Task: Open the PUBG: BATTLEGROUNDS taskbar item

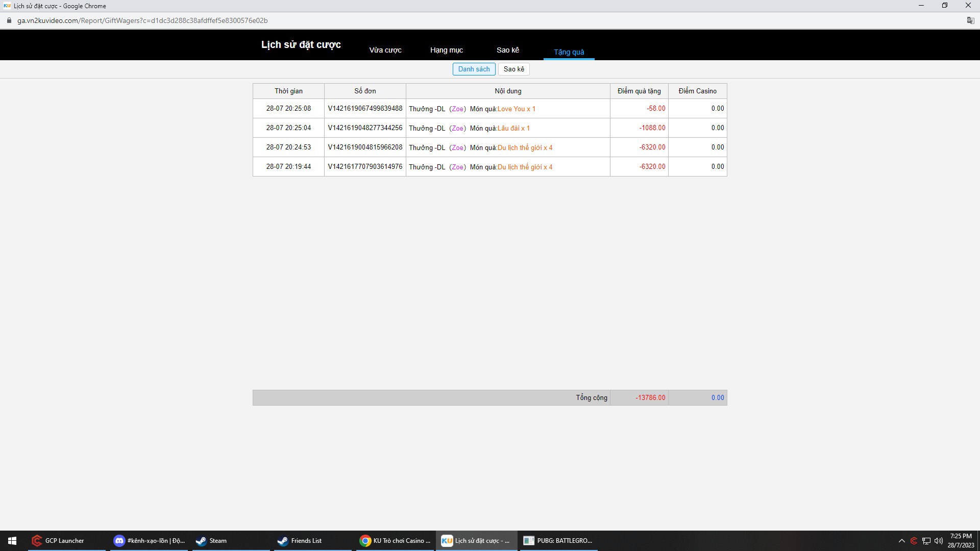Action: click(558, 541)
